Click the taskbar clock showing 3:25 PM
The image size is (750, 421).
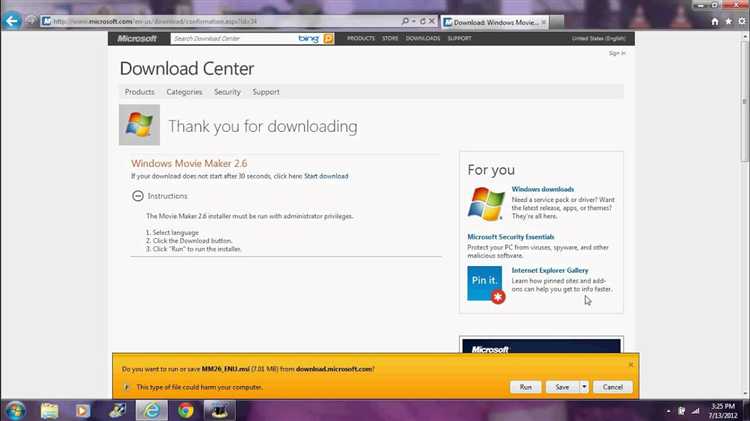[723, 410]
